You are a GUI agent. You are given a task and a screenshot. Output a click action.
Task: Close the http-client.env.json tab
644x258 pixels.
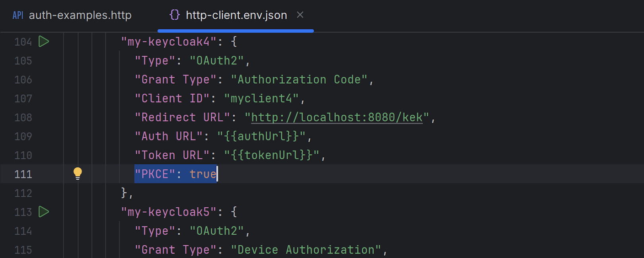pyautogui.click(x=300, y=15)
